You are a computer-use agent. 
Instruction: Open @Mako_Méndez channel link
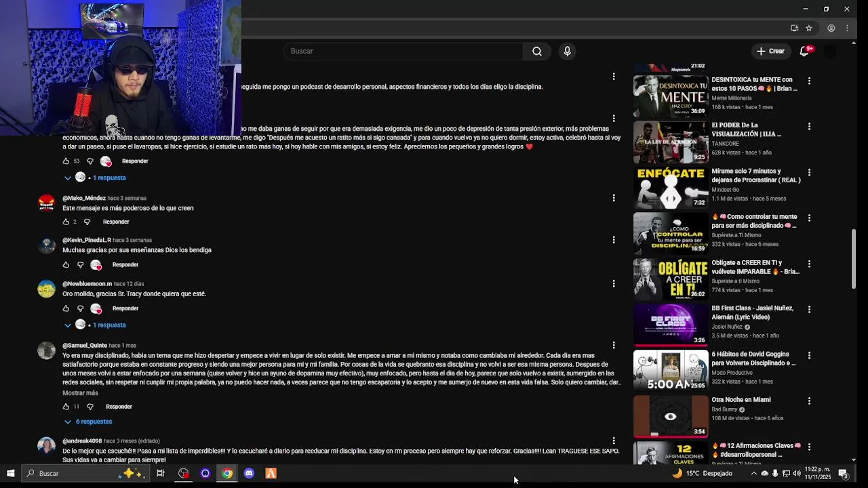(x=84, y=198)
